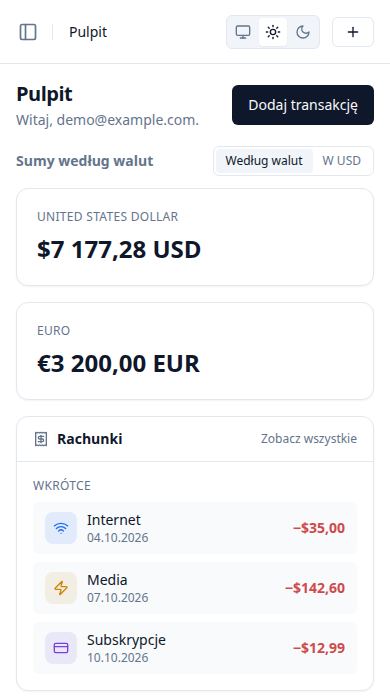
Task: Open the Subskrypcje bill entry
Action: click(x=195, y=648)
